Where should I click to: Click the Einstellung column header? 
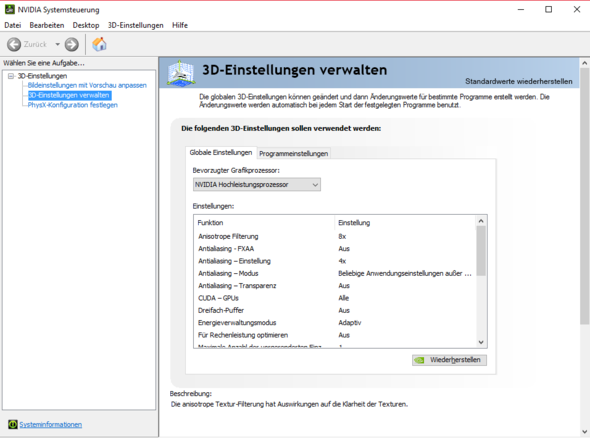[x=405, y=223]
